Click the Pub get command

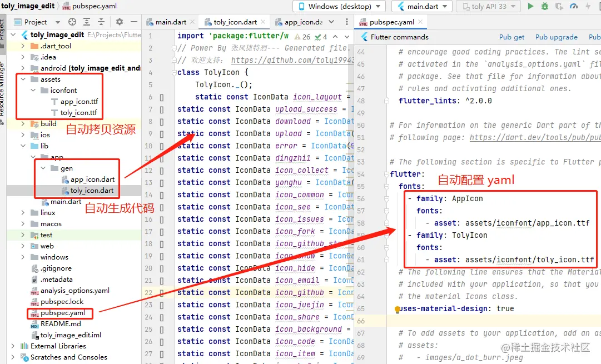point(511,37)
